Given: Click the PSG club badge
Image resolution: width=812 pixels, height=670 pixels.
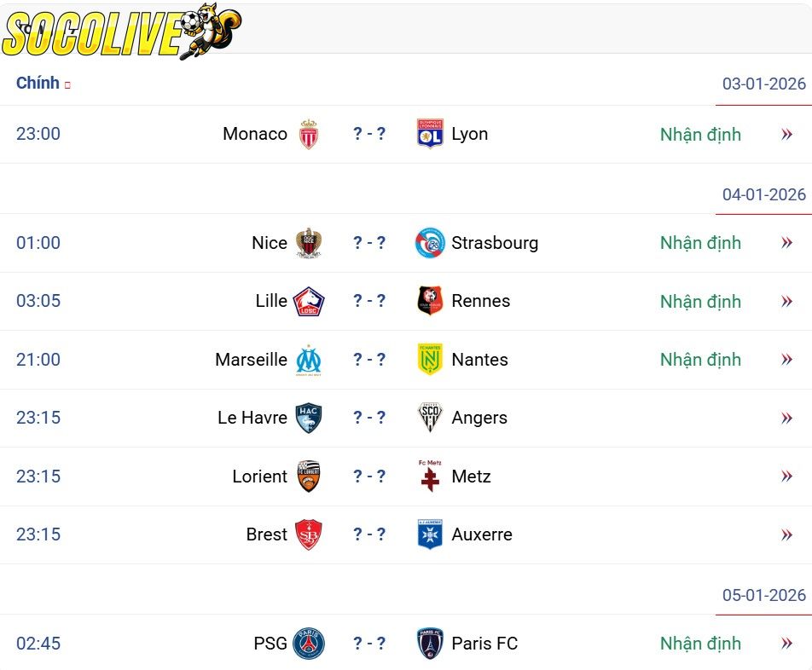Looking at the screenshot, I should click(309, 644).
